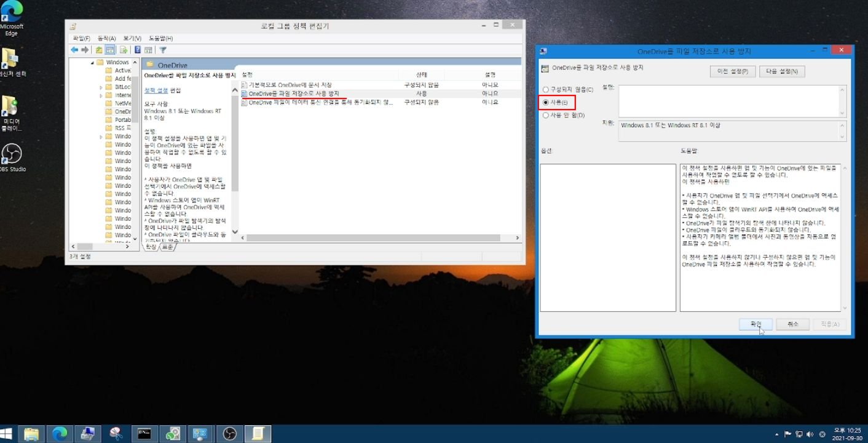This screenshot has width=868, height=443.
Task: Open the 보기(V) menu
Action: 132,38
